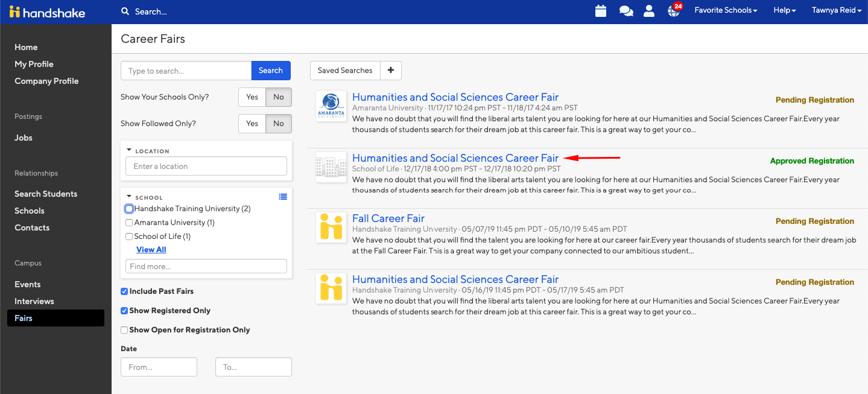Click the blue Search button
This screenshot has height=394, width=868.
[271, 71]
